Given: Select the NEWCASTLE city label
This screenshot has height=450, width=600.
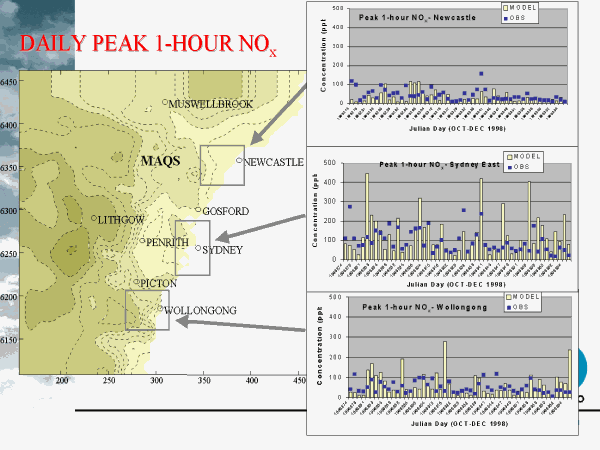Looking at the screenshot, I should [x=274, y=162].
